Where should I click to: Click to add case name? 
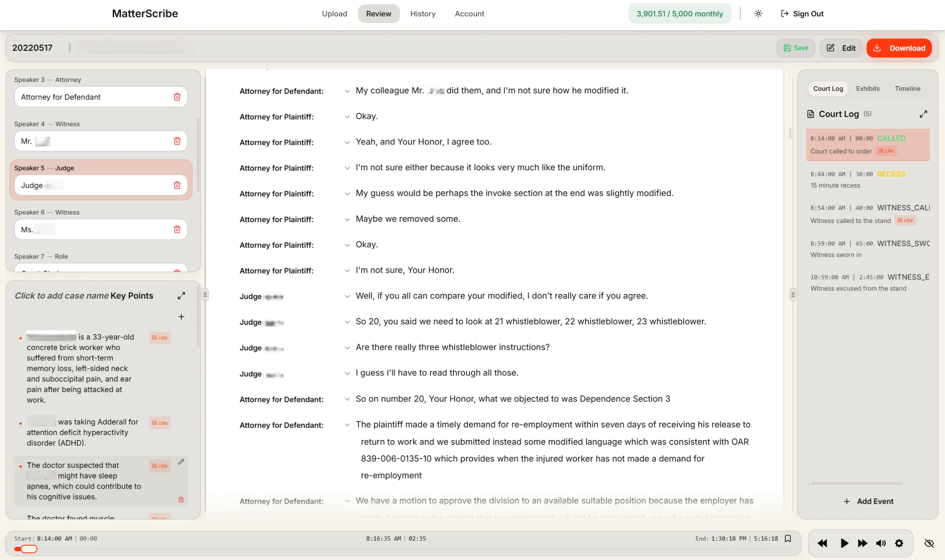[x=62, y=296]
